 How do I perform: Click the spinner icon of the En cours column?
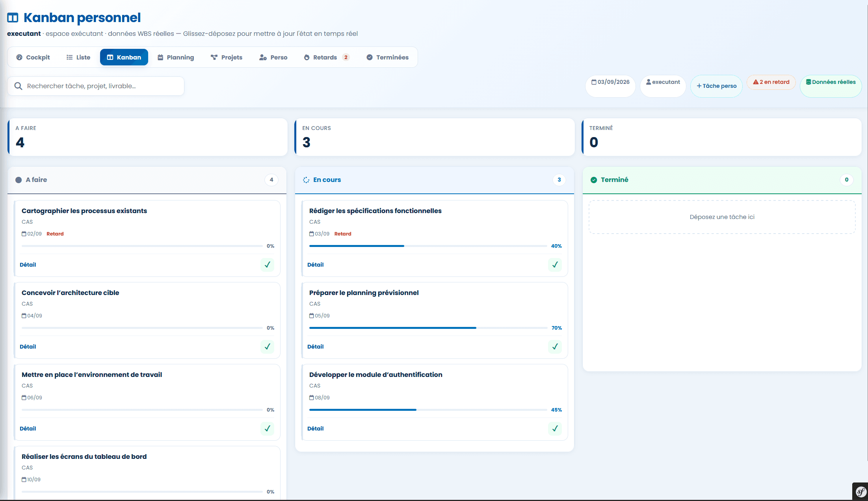[306, 180]
